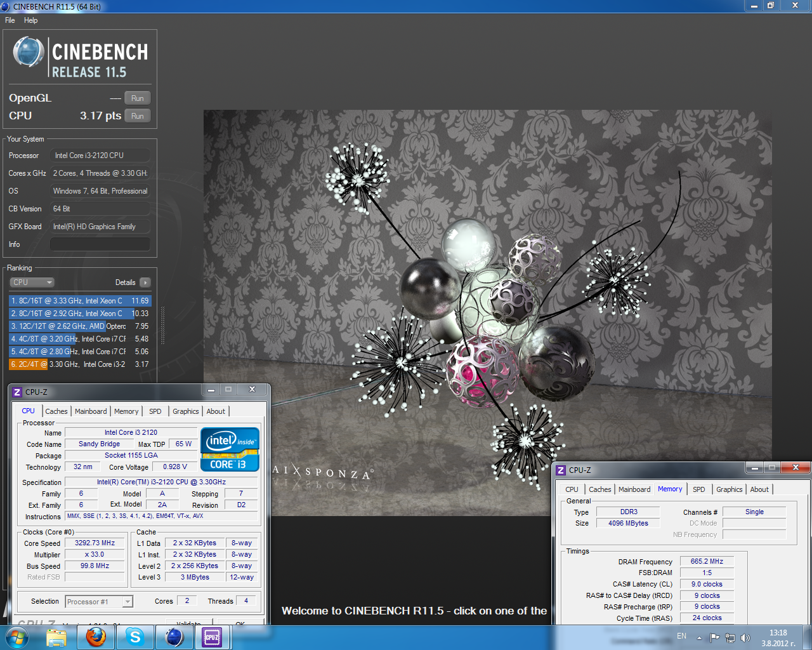Viewport: 812px width, 650px height.
Task: Minimize the Cinebench main window
Action: pos(754,5)
